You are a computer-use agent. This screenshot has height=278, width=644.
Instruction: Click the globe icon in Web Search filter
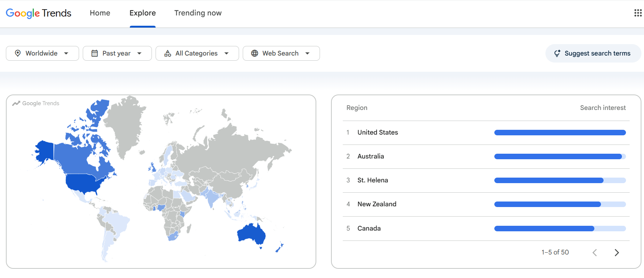pyautogui.click(x=255, y=53)
